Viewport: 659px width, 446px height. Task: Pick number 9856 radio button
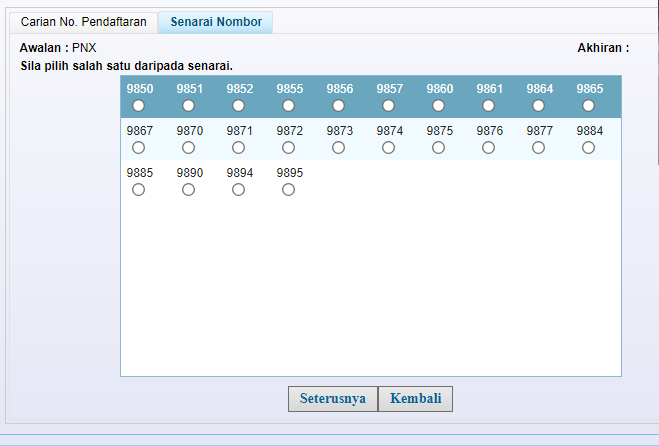click(338, 106)
